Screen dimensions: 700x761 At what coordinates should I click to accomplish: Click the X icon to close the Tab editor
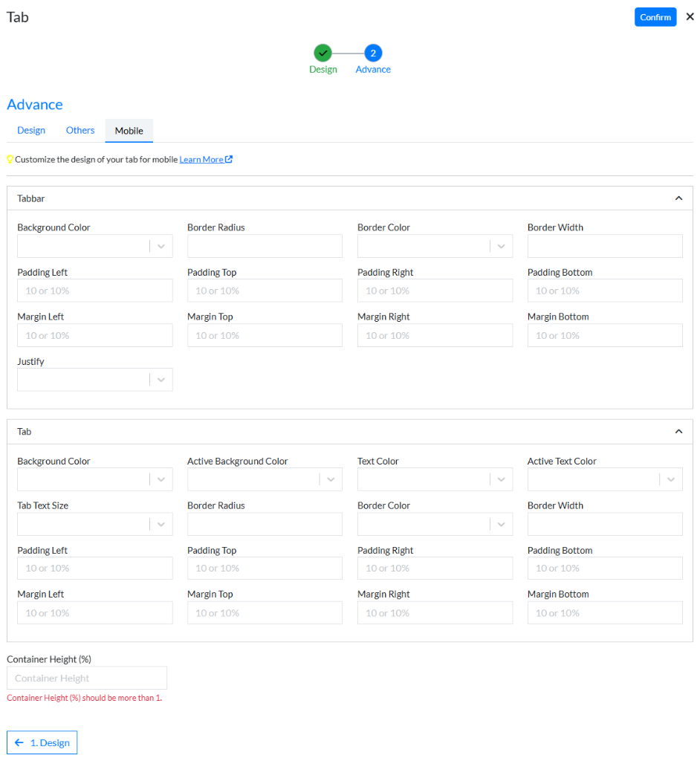point(690,16)
